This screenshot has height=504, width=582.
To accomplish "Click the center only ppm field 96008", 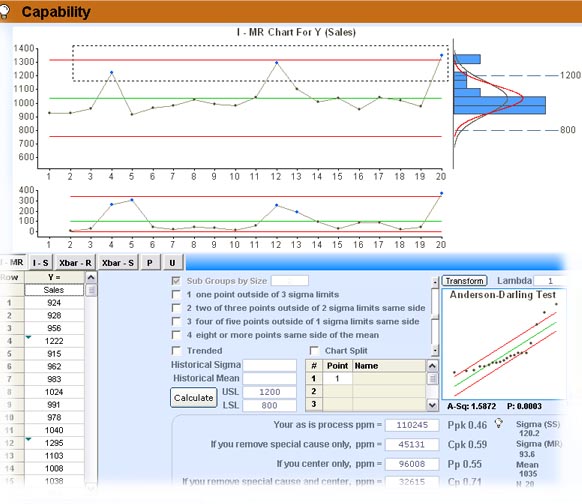I will (412, 464).
